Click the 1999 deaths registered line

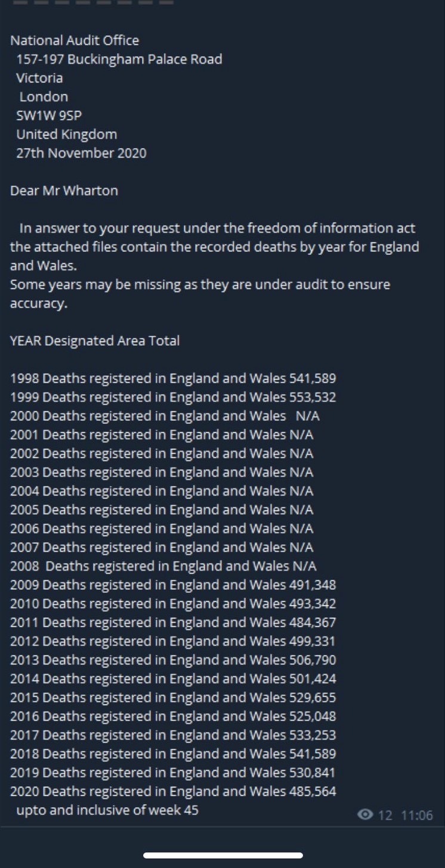pyautogui.click(x=173, y=397)
